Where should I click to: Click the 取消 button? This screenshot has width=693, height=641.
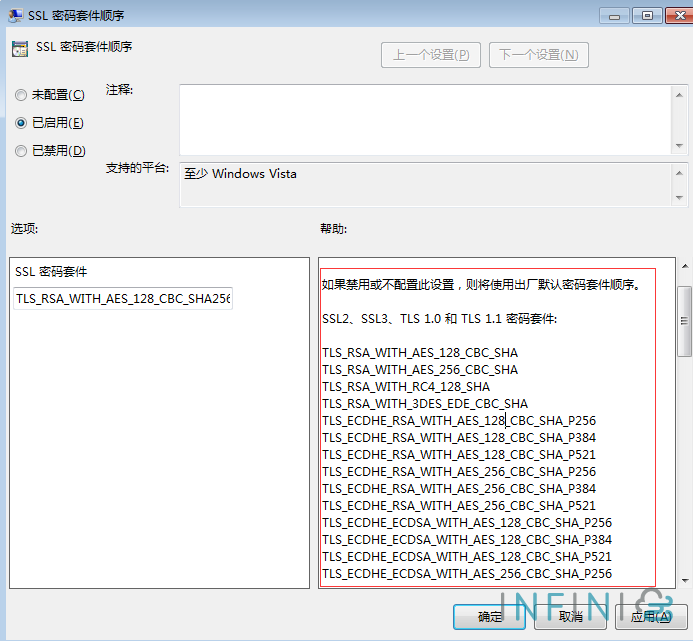tap(570, 616)
